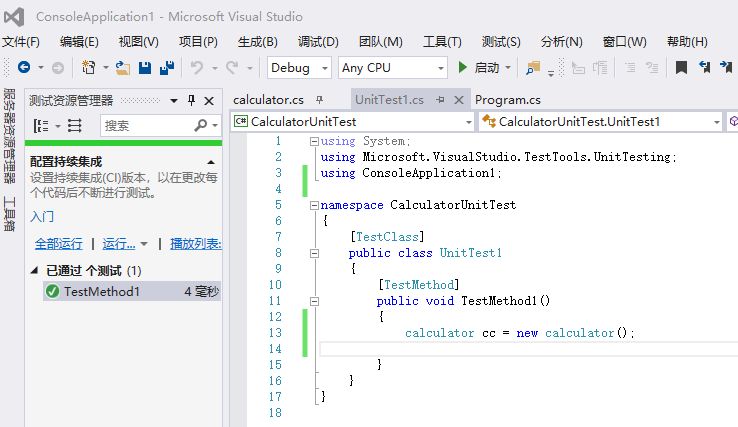Screen dimensions: 738x427
Task: Click the Visual Studio logo icon
Action: [x=14, y=17]
